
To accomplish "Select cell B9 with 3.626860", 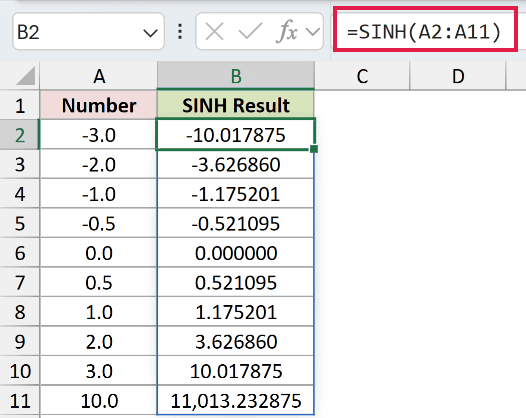I will pos(235,341).
